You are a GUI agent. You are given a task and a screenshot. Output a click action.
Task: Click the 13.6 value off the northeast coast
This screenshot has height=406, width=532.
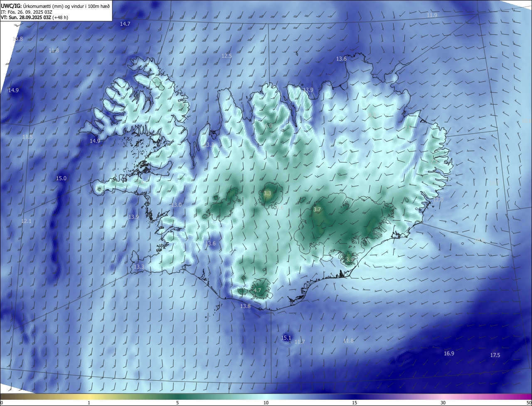point(341,59)
